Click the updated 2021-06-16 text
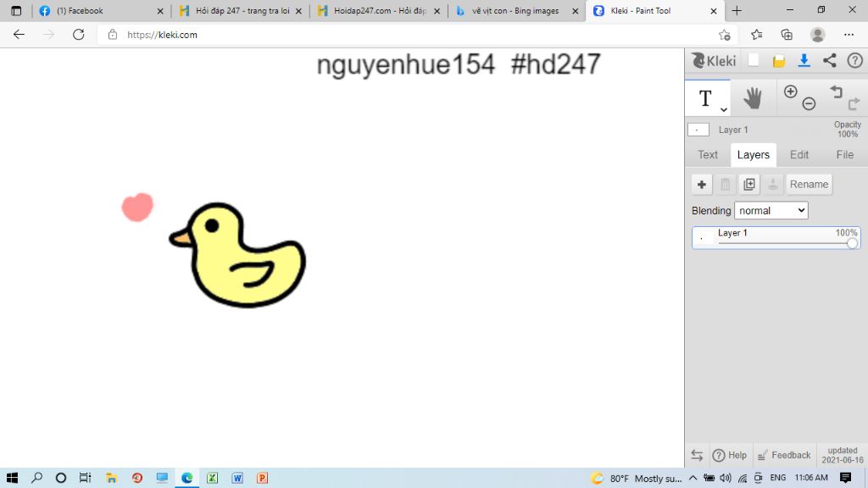This screenshot has width=868, height=488. coord(843,455)
